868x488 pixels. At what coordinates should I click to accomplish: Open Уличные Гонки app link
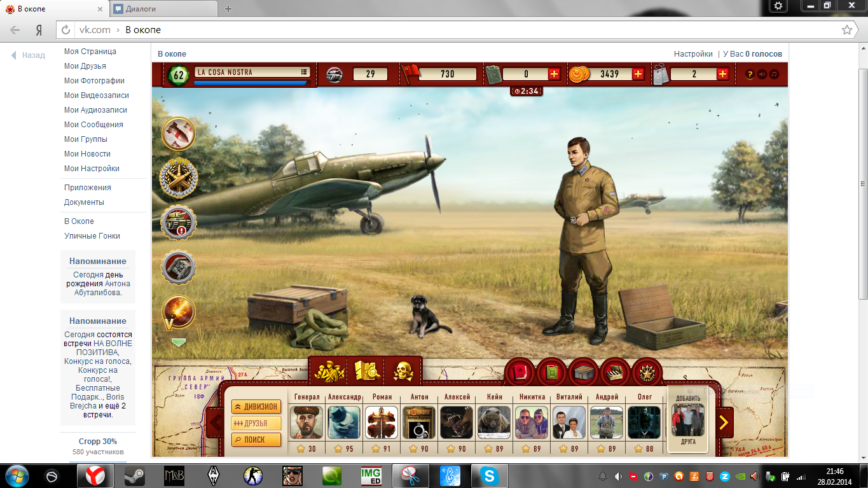click(x=92, y=236)
